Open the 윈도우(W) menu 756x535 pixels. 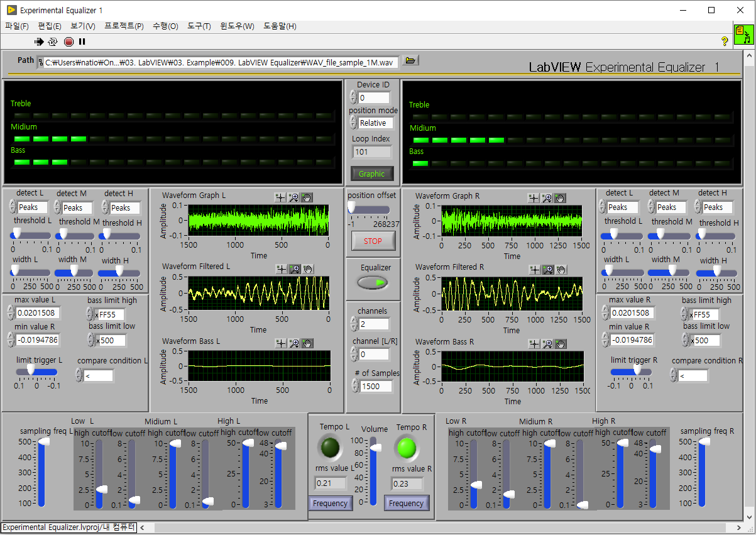[238, 26]
